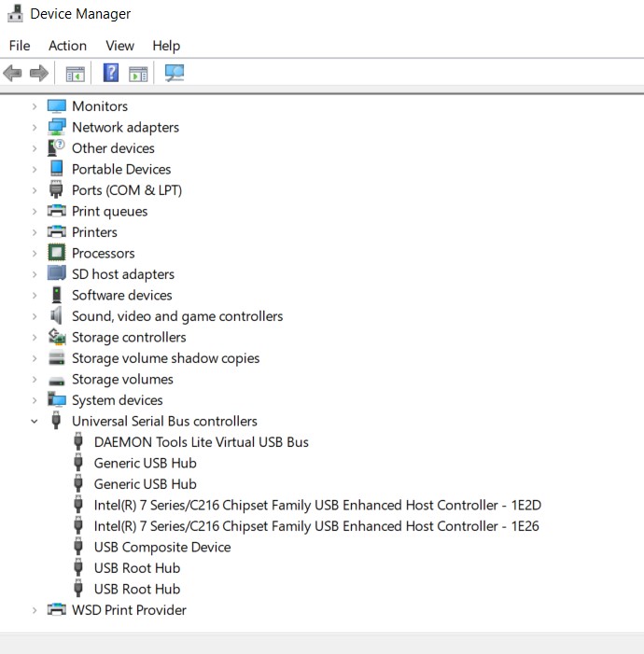The width and height of the screenshot is (644, 654).
Task: Select the Storage volume shadow copies label
Action: pyautogui.click(x=166, y=358)
